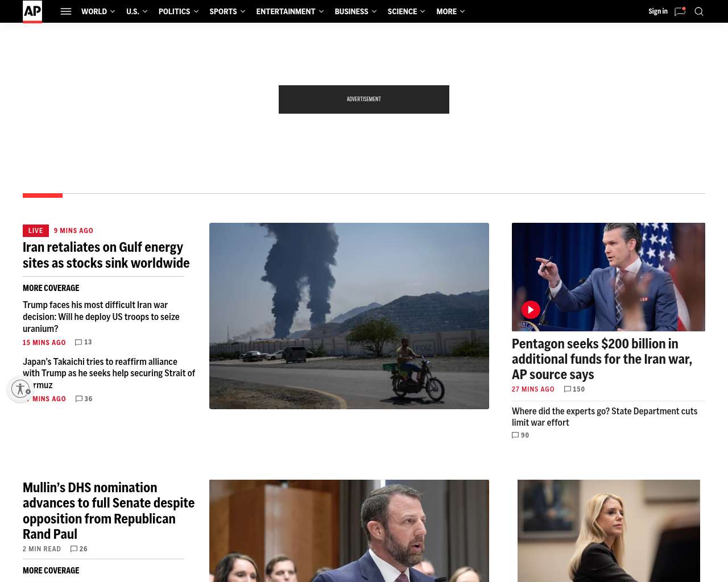This screenshot has height=582, width=728.
Task: Open the search magnifier icon
Action: 699,11
